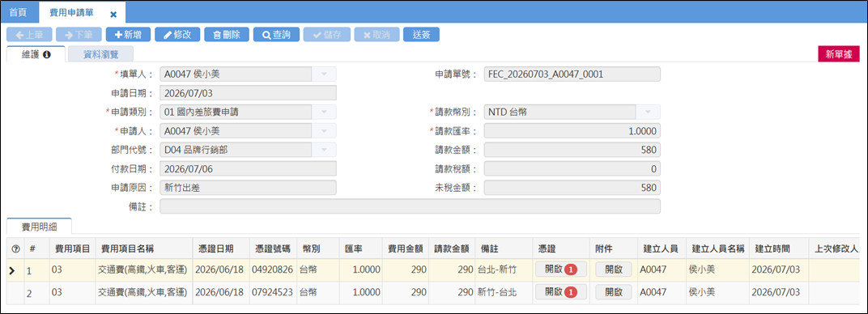Click the 付款日期 field
The image size is (868, 314).
point(248,168)
